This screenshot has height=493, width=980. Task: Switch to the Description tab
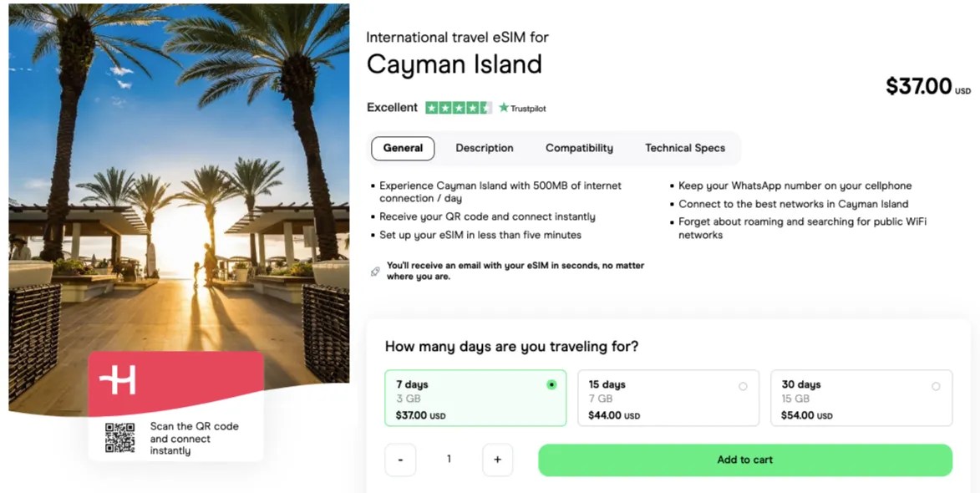485,148
